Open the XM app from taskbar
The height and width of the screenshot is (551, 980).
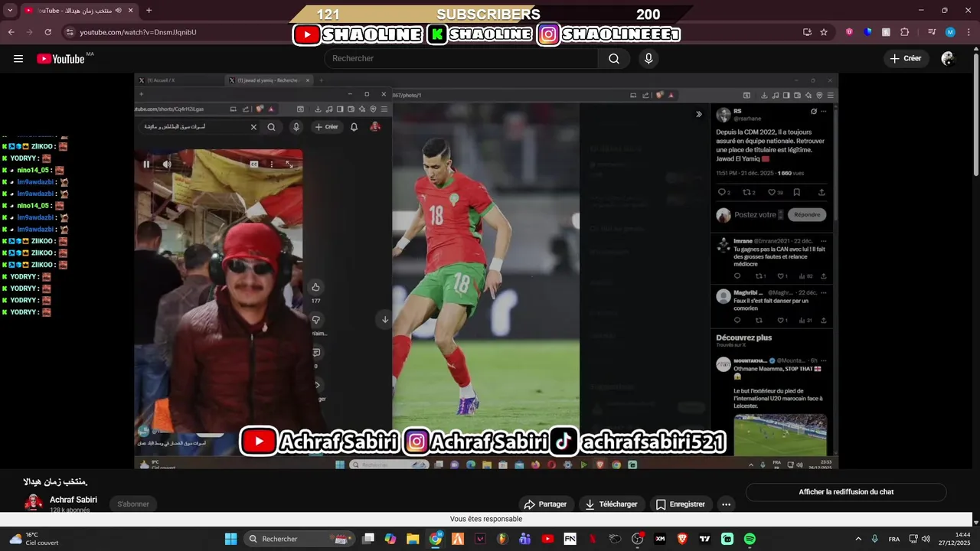pos(660,539)
